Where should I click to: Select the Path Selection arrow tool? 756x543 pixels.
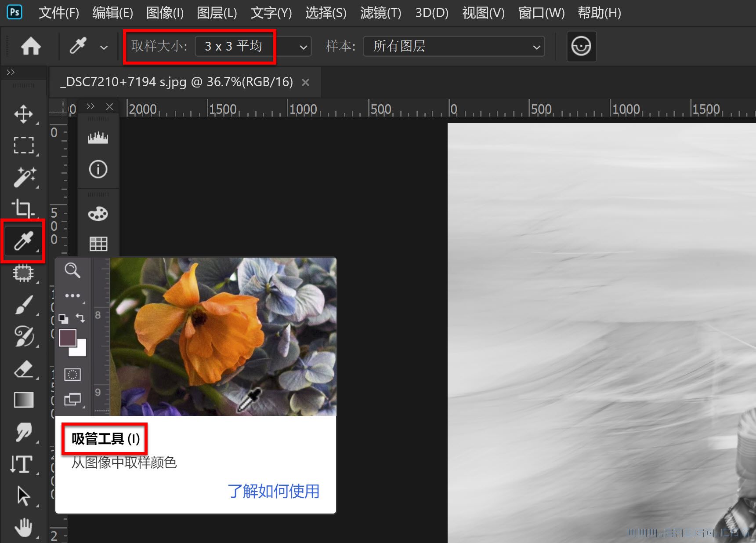click(23, 496)
